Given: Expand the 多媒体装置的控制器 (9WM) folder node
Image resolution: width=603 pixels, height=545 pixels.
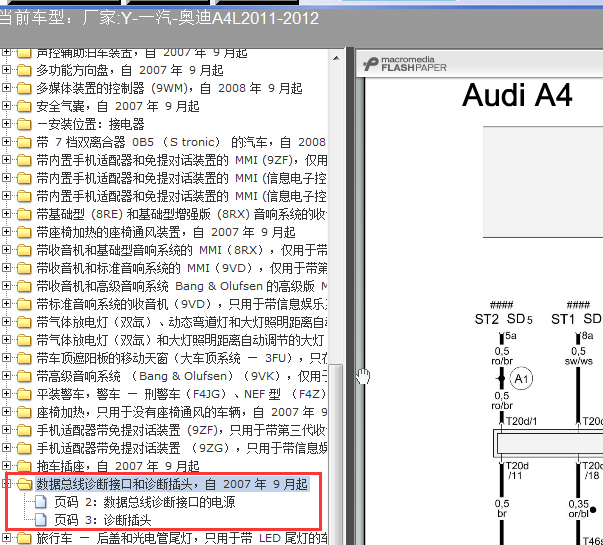Looking at the screenshot, I should [6, 88].
